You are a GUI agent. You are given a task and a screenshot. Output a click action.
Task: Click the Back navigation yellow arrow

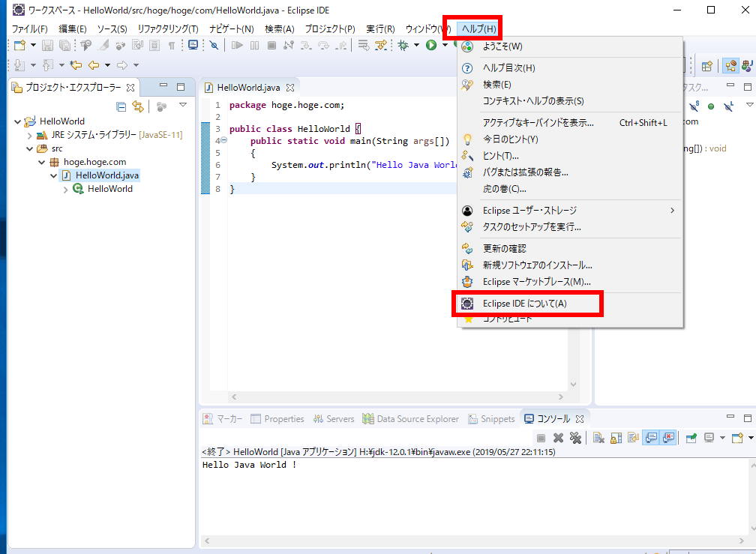[94, 65]
